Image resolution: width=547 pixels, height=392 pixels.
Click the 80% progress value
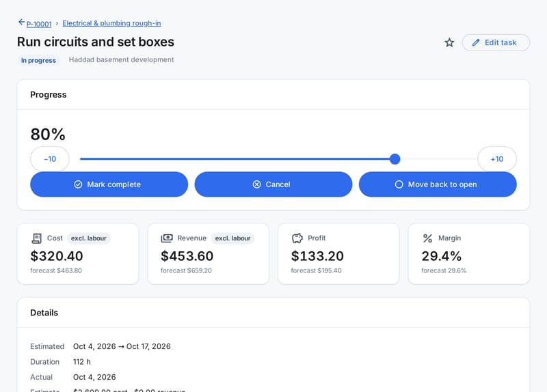[48, 134]
